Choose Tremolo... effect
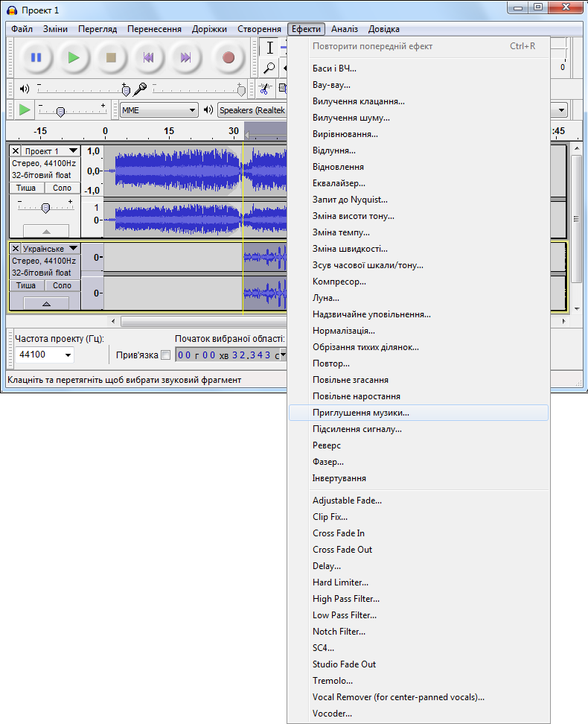This screenshot has width=588, height=724. click(x=418, y=681)
